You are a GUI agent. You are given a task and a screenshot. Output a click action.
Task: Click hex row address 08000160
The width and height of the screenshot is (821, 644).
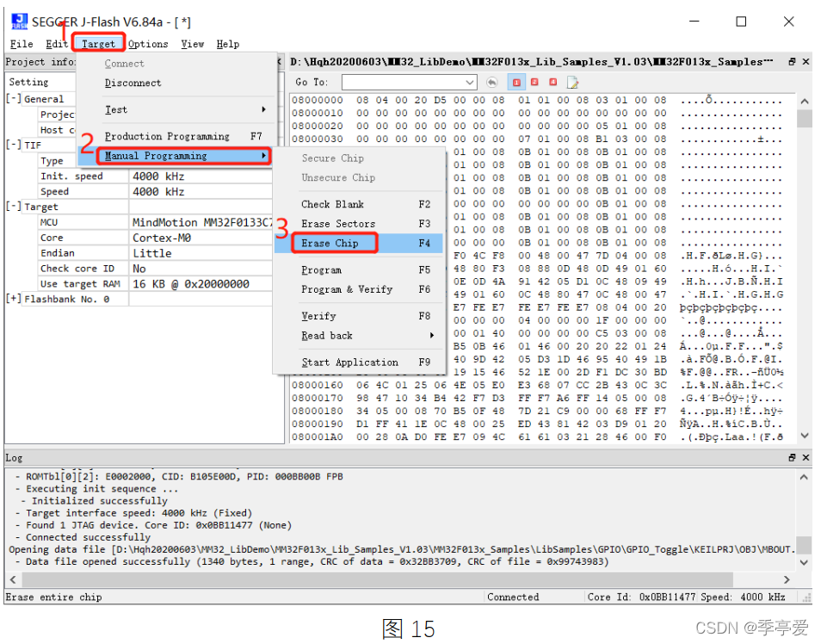pos(318,385)
